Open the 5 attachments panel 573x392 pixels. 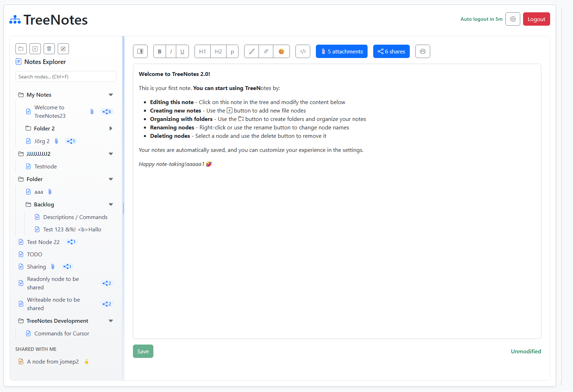(341, 51)
